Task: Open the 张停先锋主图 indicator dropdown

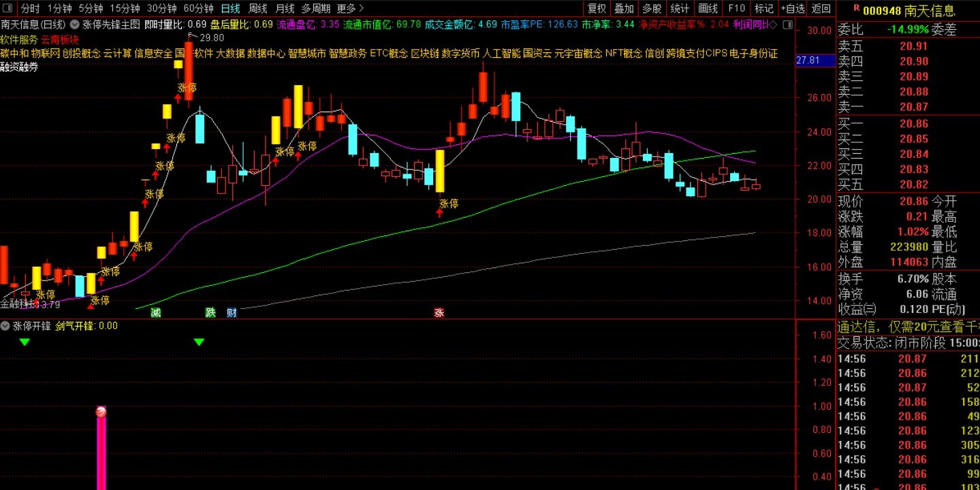Action: (x=74, y=24)
